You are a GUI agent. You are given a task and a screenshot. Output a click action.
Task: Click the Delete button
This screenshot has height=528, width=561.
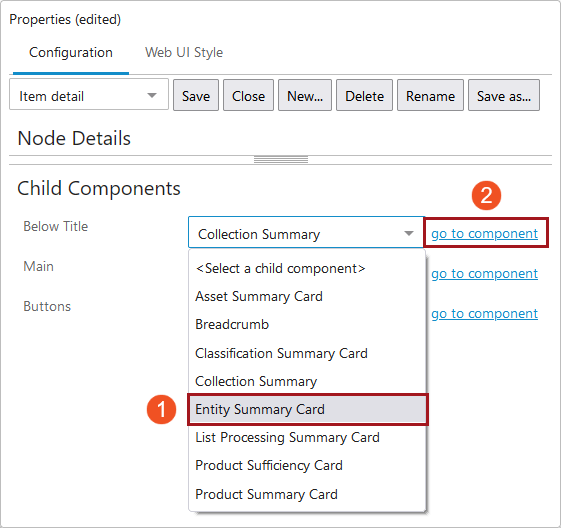(x=364, y=96)
